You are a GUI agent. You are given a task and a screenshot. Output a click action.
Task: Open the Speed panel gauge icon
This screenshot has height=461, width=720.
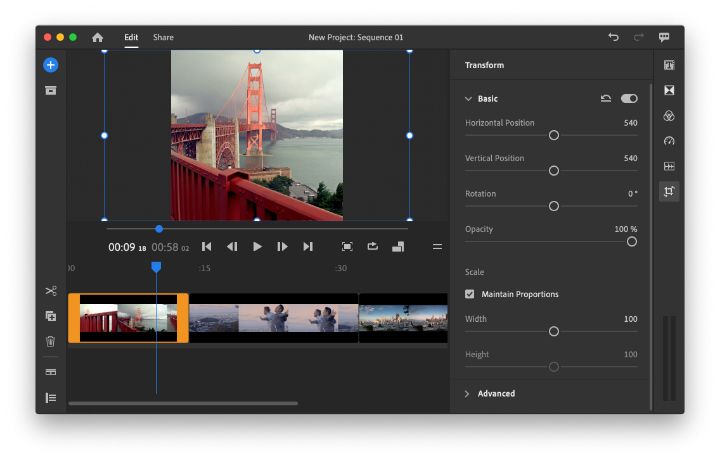(x=669, y=141)
